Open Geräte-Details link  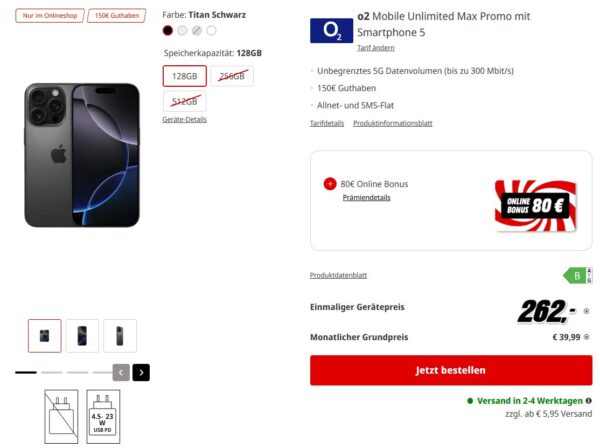(184, 119)
